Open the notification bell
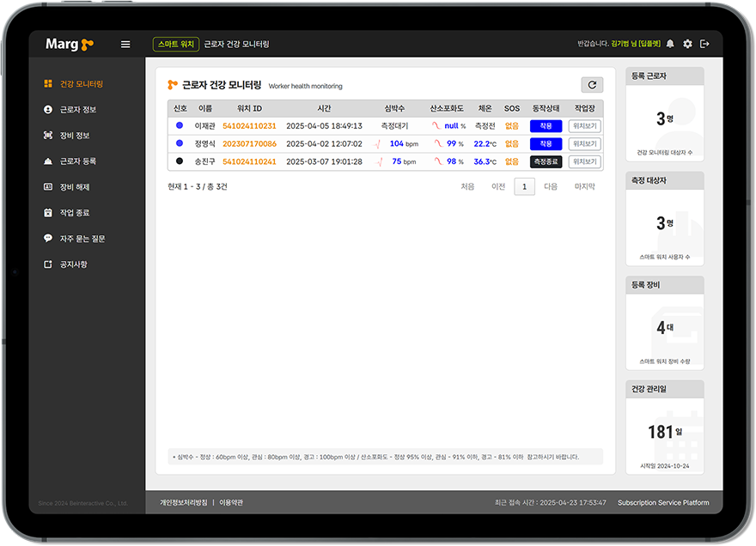 click(670, 44)
